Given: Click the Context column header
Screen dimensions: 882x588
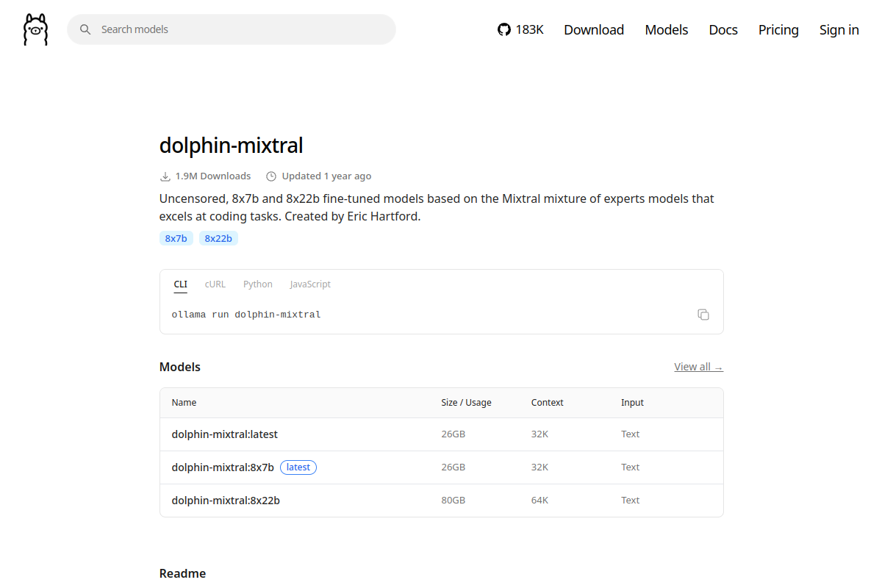Looking at the screenshot, I should [548, 403].
